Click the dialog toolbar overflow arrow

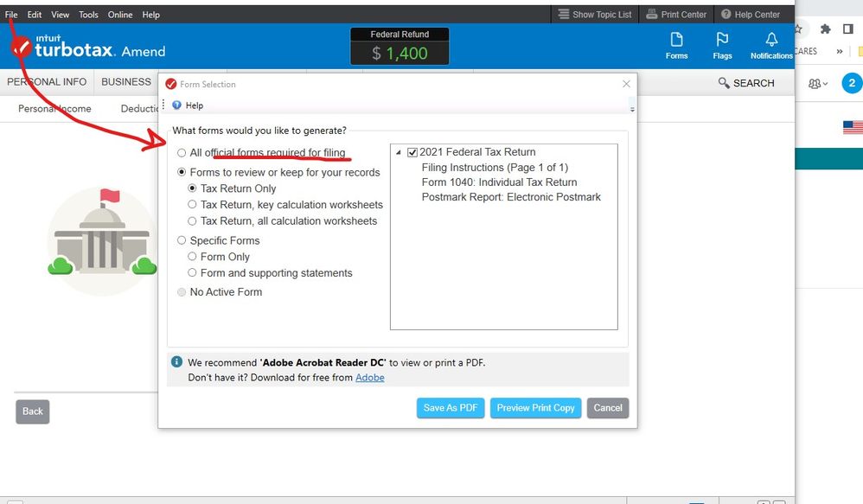click(x=632, y=110)
